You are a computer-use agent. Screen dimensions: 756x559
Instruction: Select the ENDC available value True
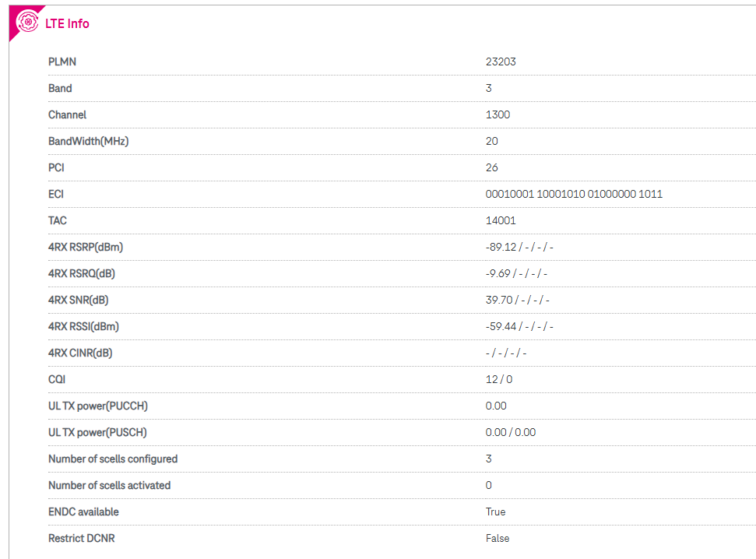point(496,512)
